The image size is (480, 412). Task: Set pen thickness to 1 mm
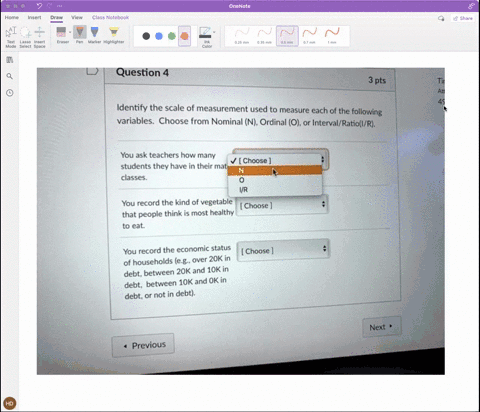coord(332,36)
